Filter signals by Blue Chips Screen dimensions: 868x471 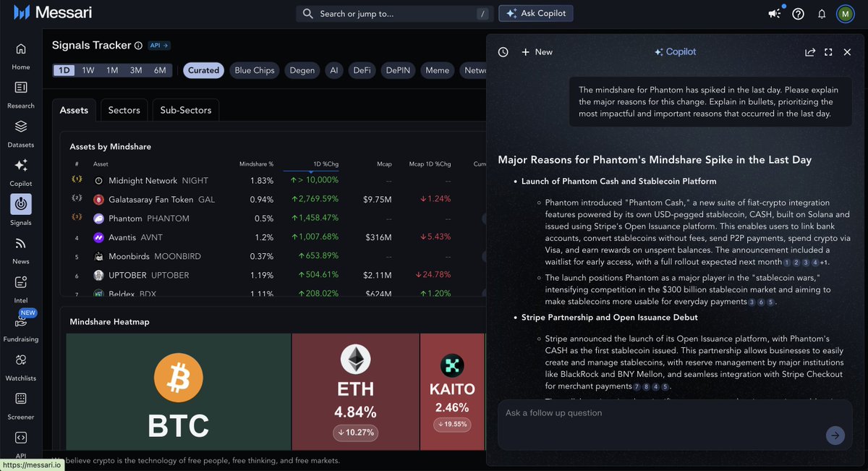254,70
